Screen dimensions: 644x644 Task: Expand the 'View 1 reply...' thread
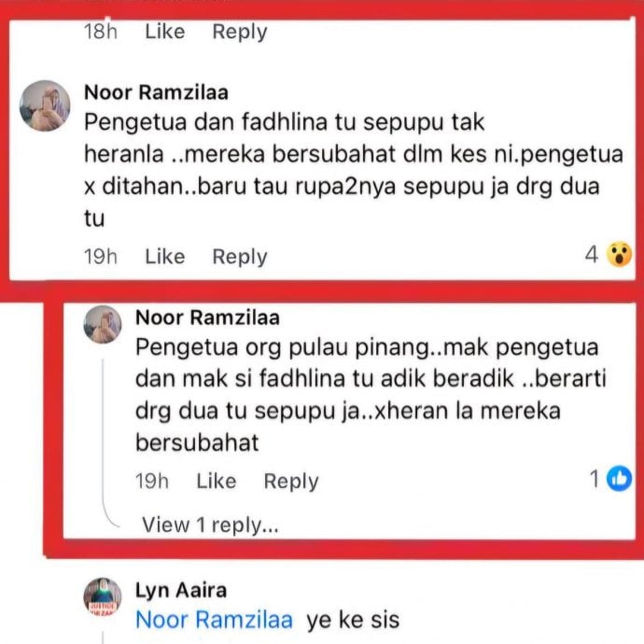pos(210,525)
